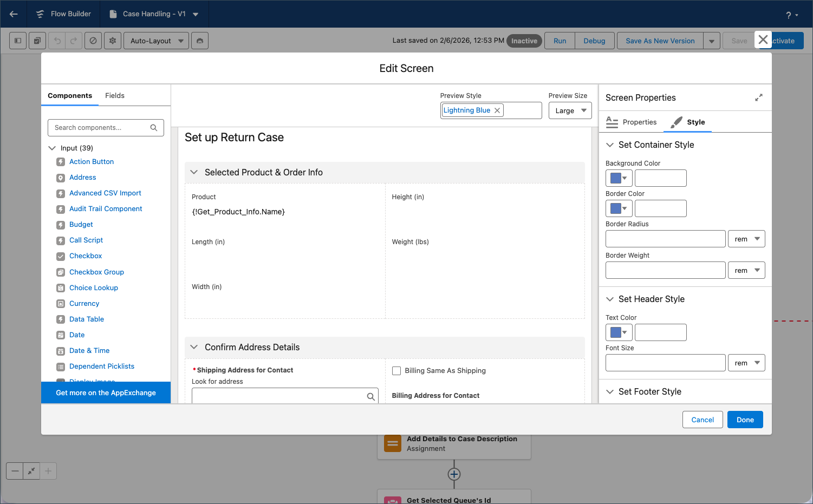Check Billing Same As Shipping
The height and width of the screenshot is (504, 813).
[x=396, y=371]
